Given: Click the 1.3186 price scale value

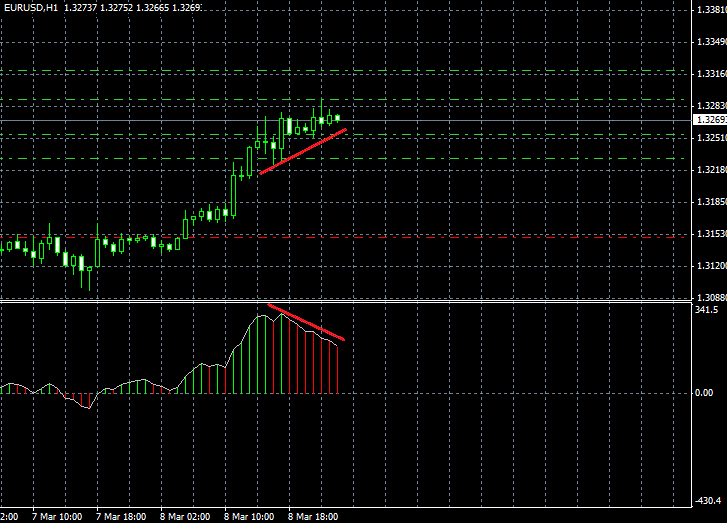Looking at the screenshot, I should pyautogui.click(x=708, y=202).
